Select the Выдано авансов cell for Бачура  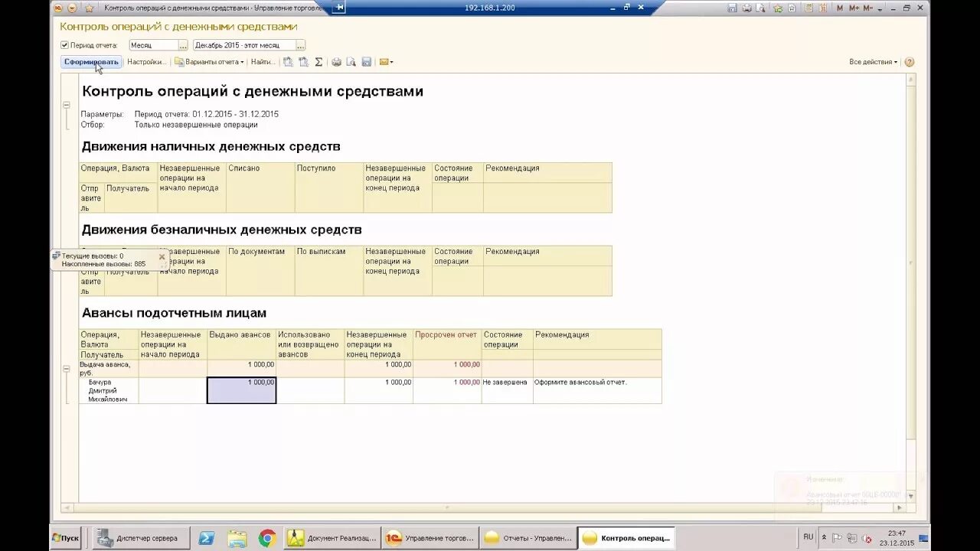[x=241, y=390]
